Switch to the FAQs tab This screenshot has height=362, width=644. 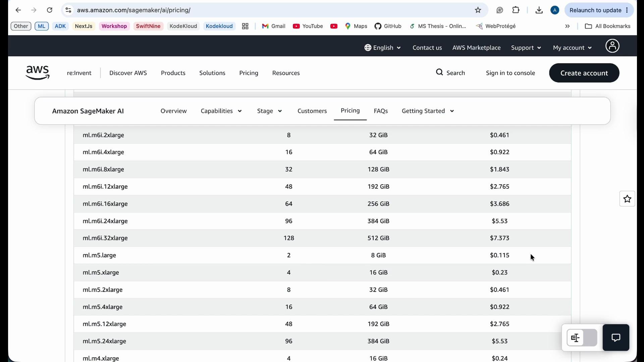[381, 111]
